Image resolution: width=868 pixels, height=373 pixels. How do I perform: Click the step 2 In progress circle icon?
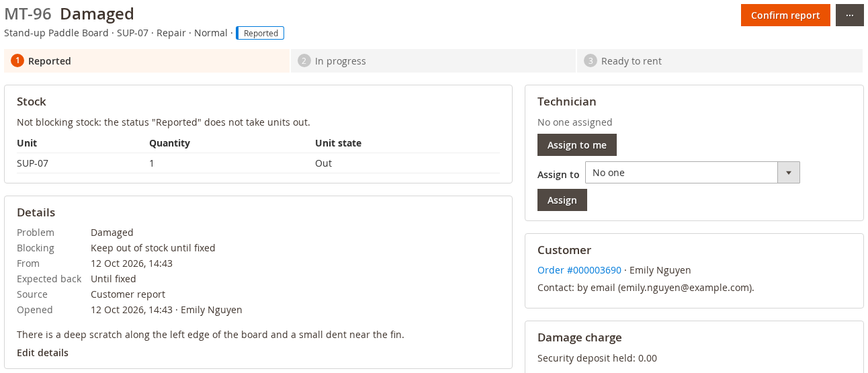click(x=304, y=60)
